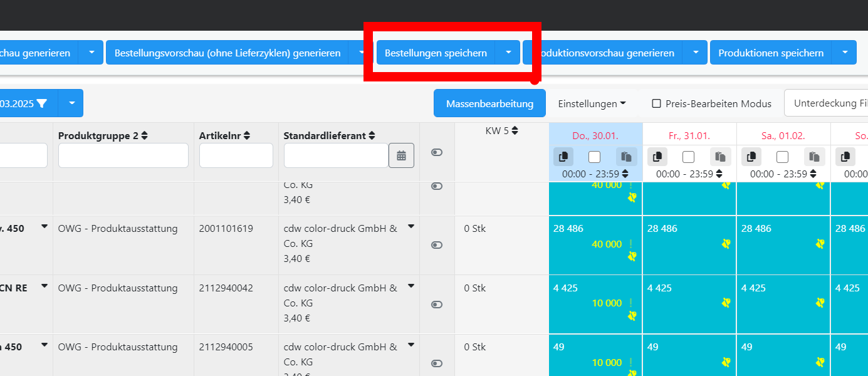Click the paste icon for Fr., 31.01. column

tap(720, 157)
